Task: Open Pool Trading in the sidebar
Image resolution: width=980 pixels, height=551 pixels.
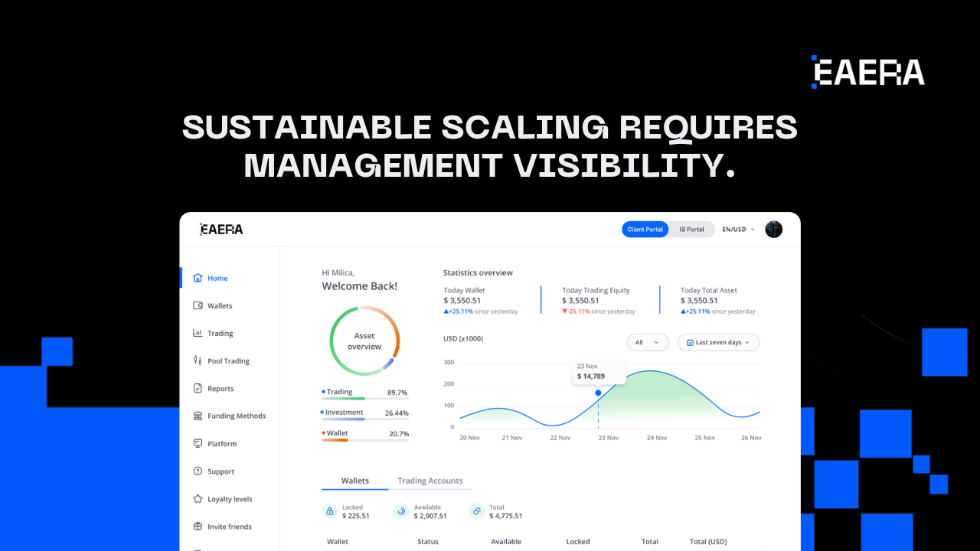Action: [230, 360]
